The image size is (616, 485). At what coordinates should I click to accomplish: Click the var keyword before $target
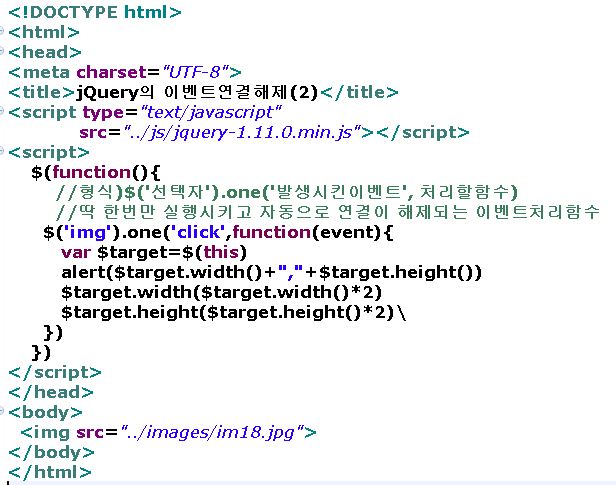click(x=76, y=253)
